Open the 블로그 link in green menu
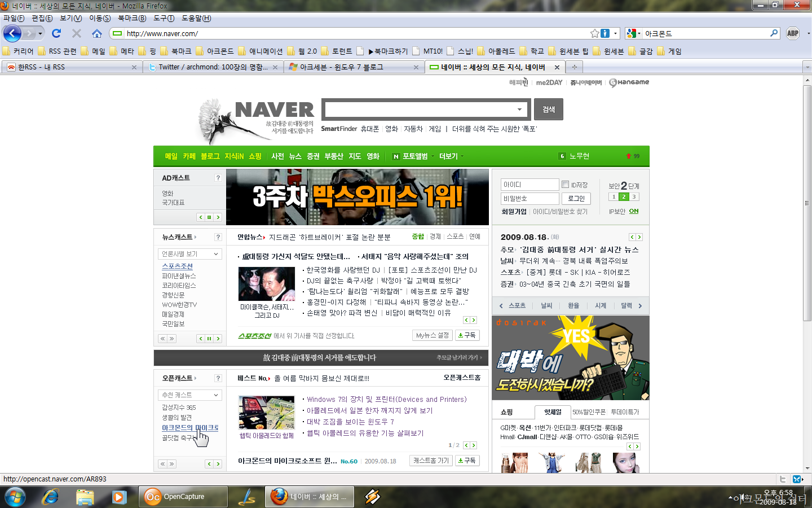 210,156
